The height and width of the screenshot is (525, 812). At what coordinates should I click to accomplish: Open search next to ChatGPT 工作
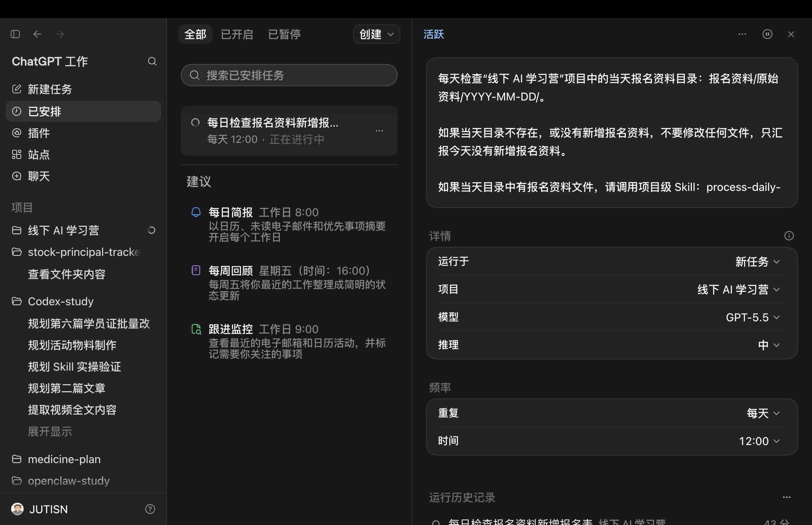pyautogui.click(x=152, y=62)
